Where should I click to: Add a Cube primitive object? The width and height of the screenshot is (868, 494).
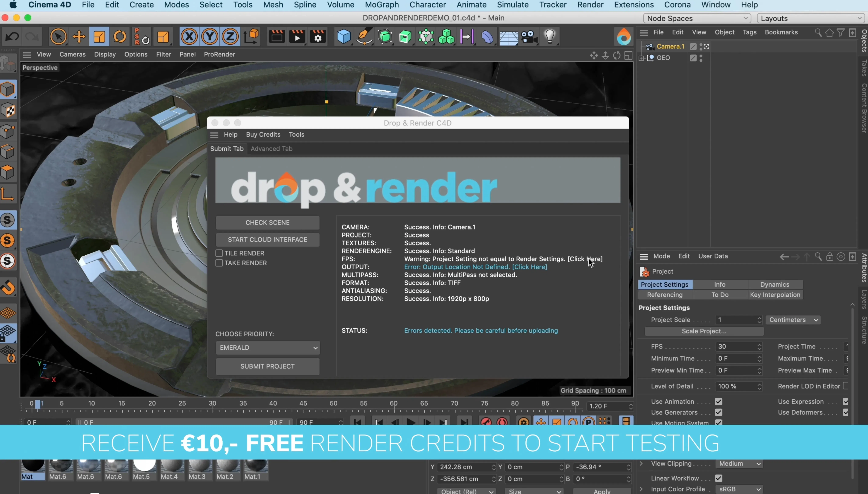[344, 36]
